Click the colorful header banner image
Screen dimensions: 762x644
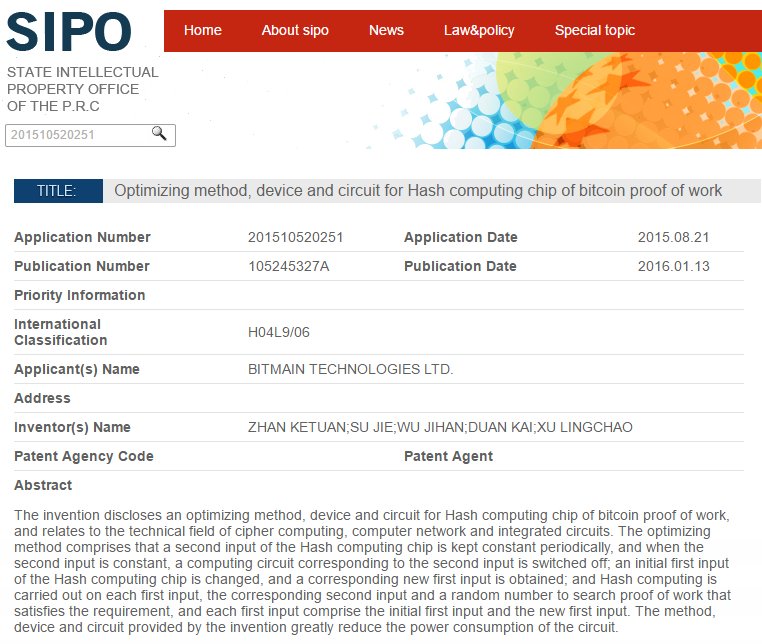coord(564,100)
